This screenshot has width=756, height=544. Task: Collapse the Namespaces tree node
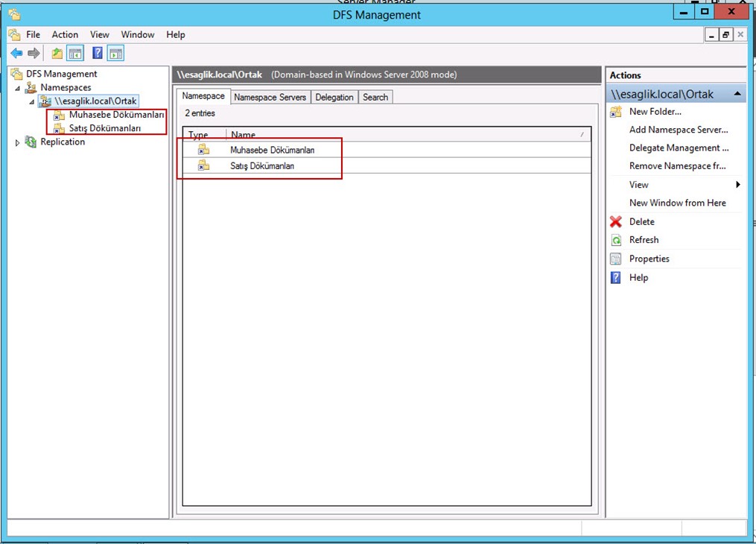17,88
